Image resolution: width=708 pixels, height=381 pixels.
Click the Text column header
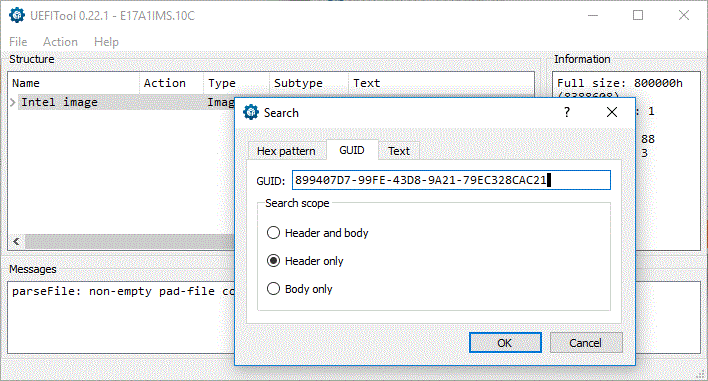click(441, 83)
